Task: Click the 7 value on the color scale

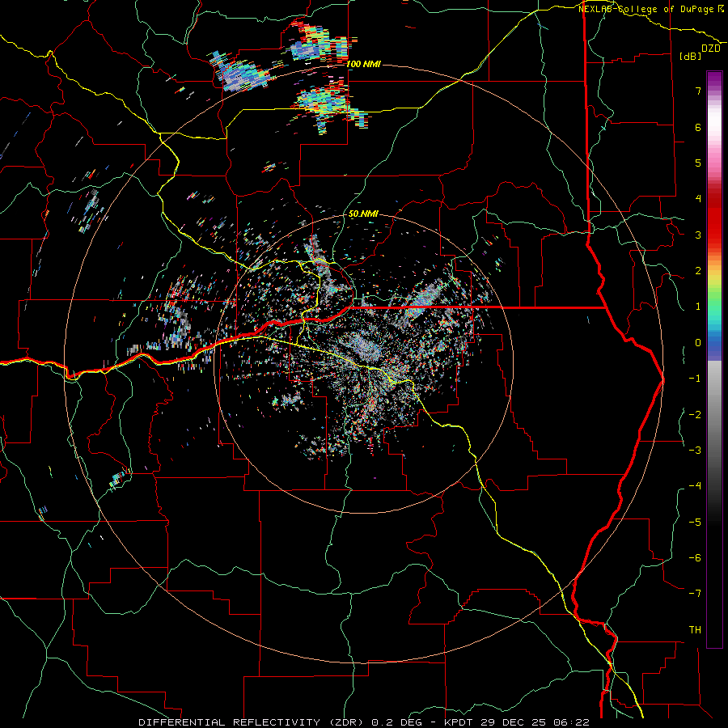Action: coord(698,91)
